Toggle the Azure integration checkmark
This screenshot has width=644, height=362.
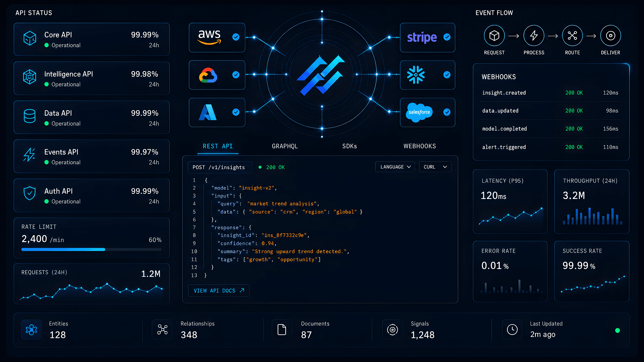236,112
